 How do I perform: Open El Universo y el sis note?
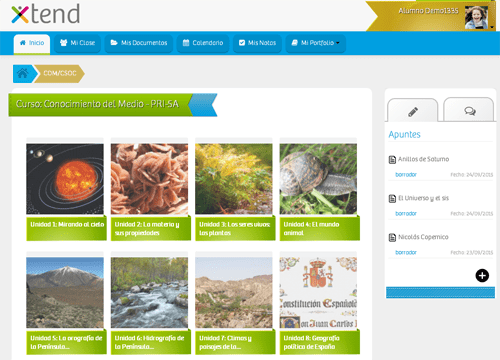423,198
